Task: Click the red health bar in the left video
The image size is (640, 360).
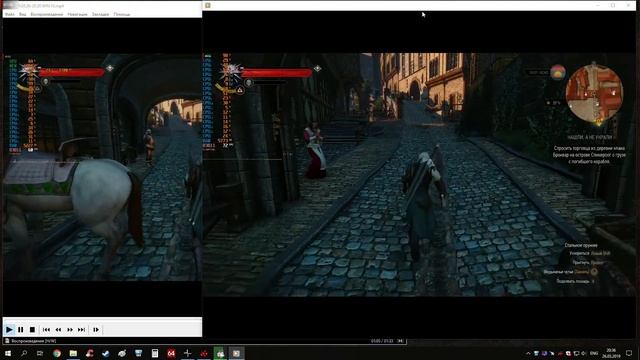Action: tap(71, 73)
